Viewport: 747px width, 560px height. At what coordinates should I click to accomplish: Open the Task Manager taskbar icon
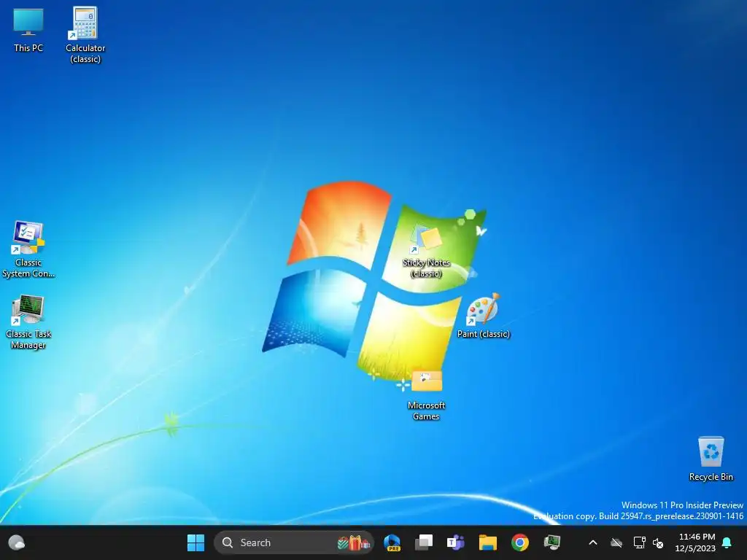[x=552, y=542]
